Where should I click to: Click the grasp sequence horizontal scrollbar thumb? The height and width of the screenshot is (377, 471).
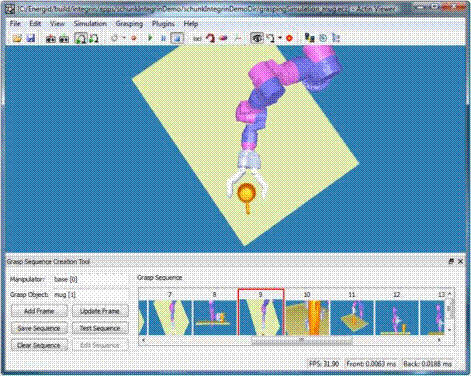(x=301, y=340)
